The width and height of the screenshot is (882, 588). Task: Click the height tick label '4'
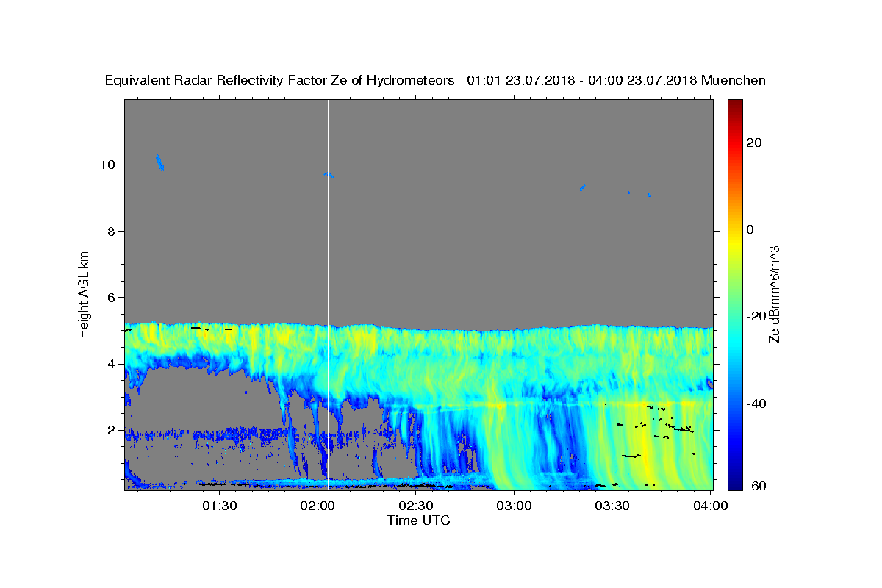pyautogui.click(x=112, y=364)
